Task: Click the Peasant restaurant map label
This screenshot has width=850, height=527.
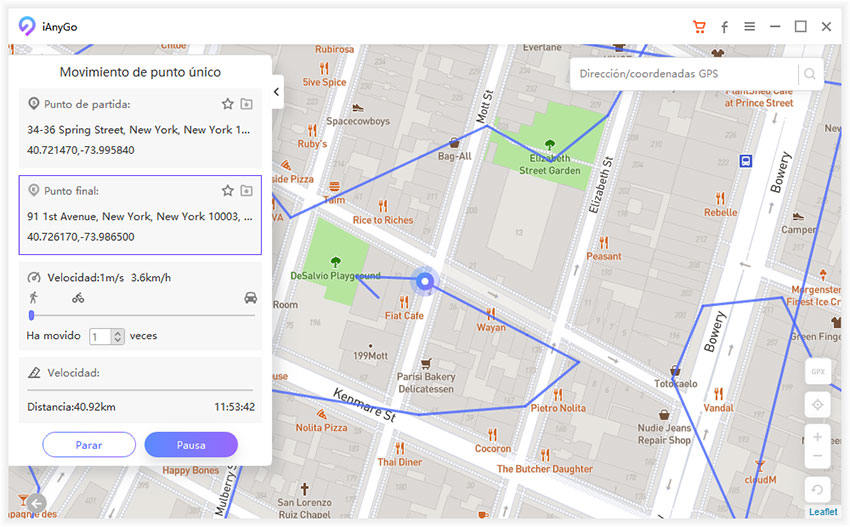Action: point(603,256)
